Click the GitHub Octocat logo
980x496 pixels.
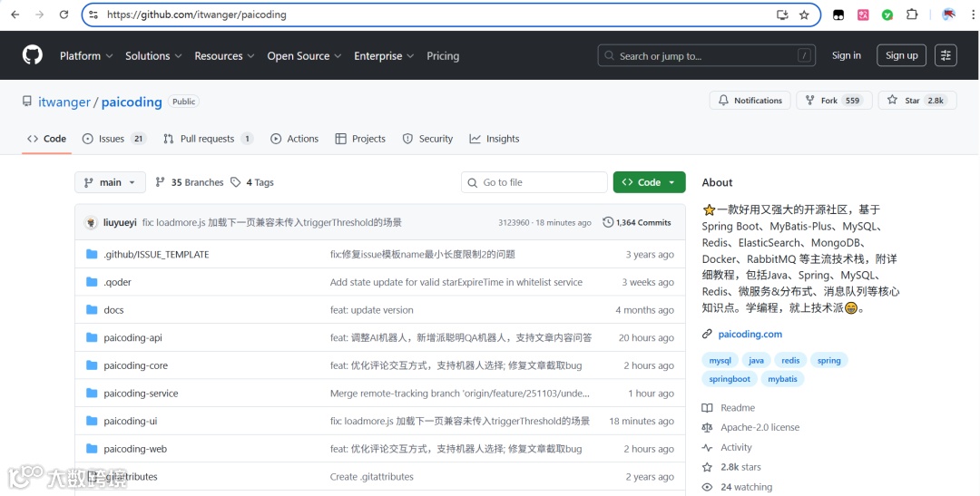coord(33,55)
